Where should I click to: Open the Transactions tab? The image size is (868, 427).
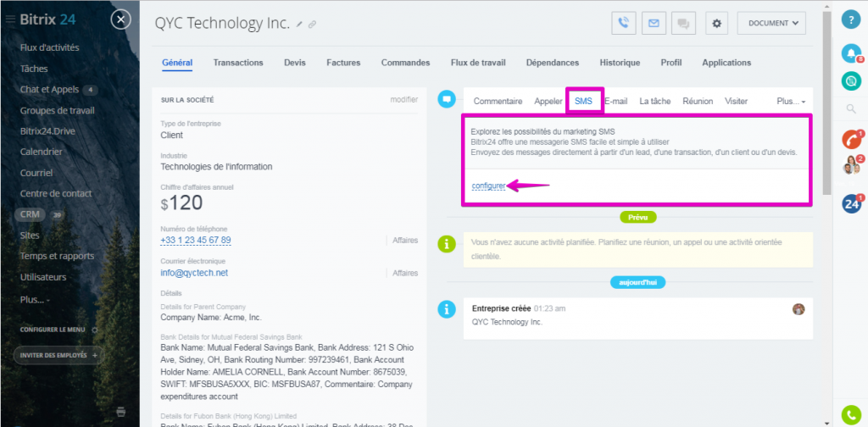pos(238,63)
